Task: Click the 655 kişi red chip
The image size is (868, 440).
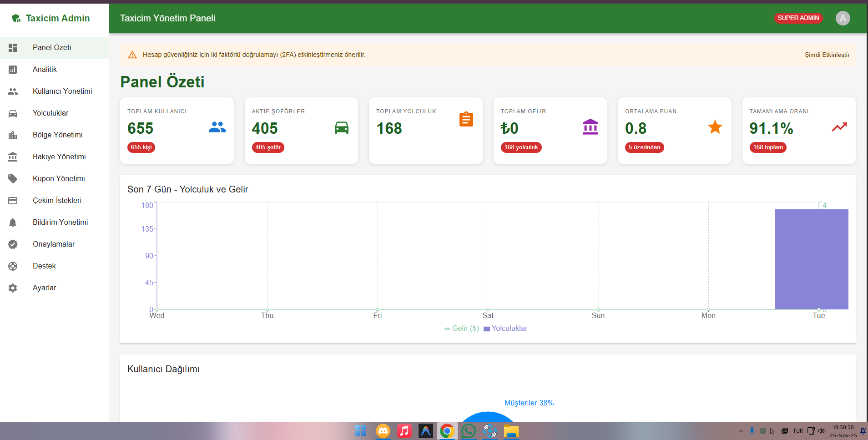Action: (141, 147)
